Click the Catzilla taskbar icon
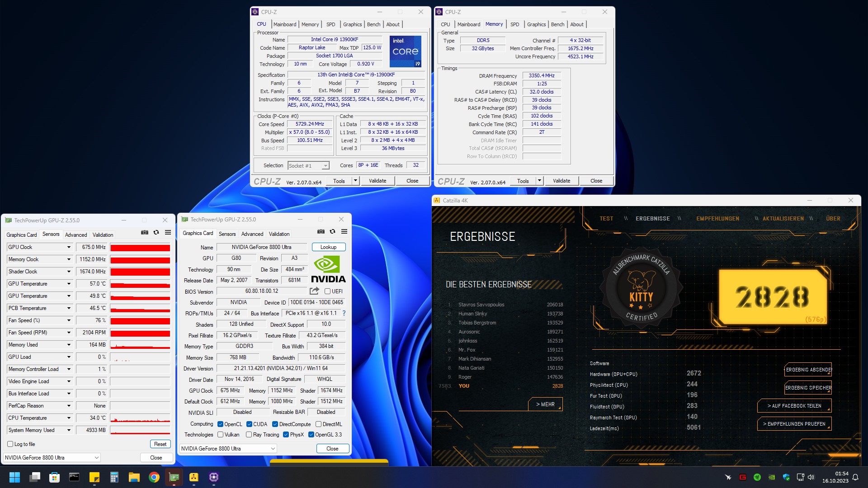 (194, 477)
